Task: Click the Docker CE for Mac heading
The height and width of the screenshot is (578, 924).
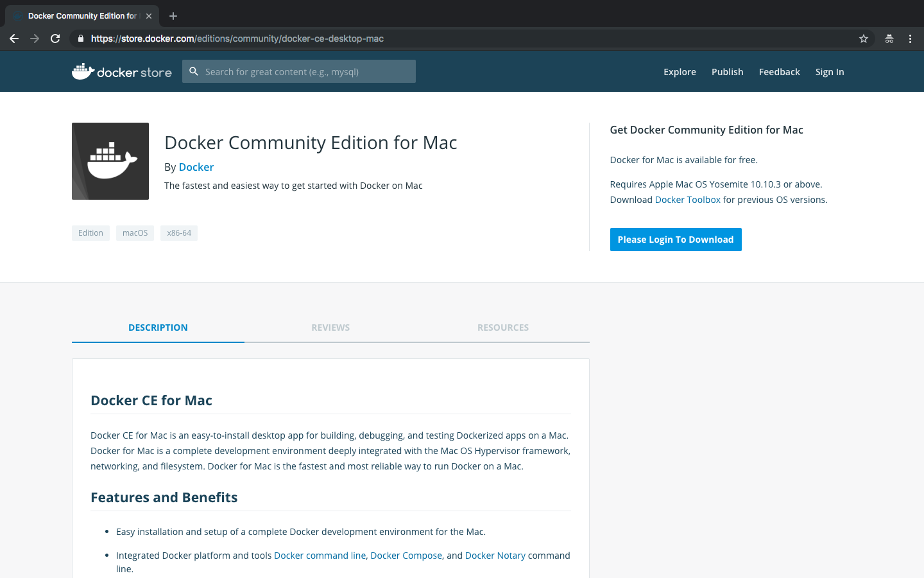Action: click(151, 401)
